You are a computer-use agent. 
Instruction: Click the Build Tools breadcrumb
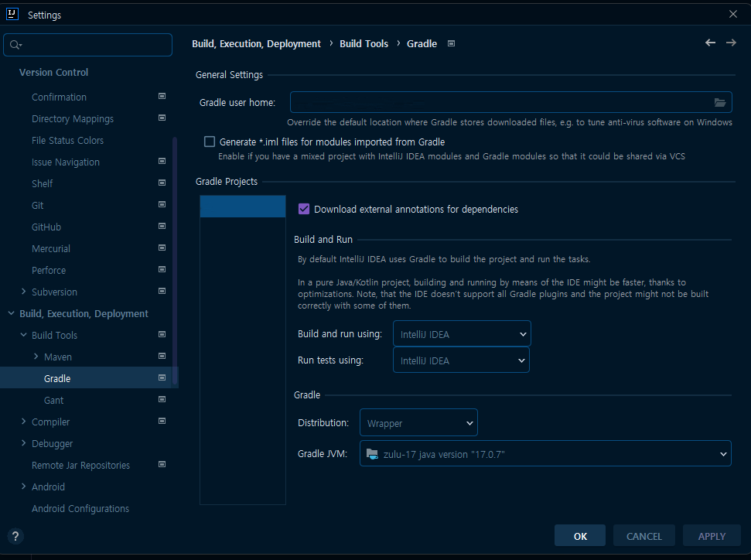[364, 43]
